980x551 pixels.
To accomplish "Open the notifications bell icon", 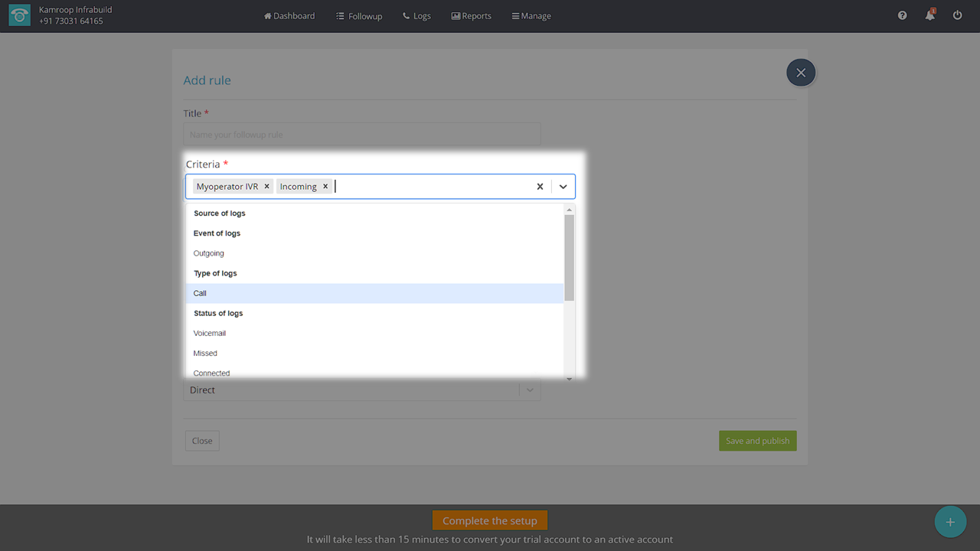I will pos(929,15).
